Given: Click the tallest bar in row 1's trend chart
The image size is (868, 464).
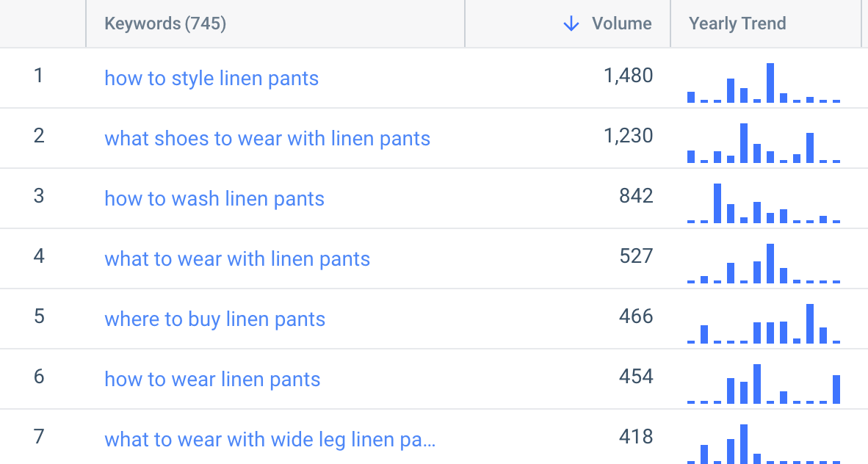Looking at the screenshot, I should 770,81.
